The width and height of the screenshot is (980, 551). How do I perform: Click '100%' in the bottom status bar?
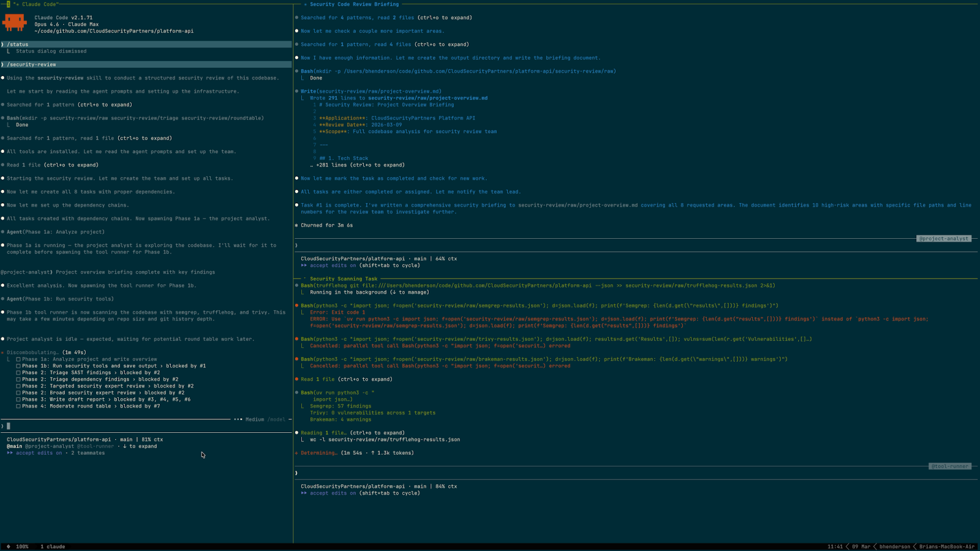click(22, 547)
